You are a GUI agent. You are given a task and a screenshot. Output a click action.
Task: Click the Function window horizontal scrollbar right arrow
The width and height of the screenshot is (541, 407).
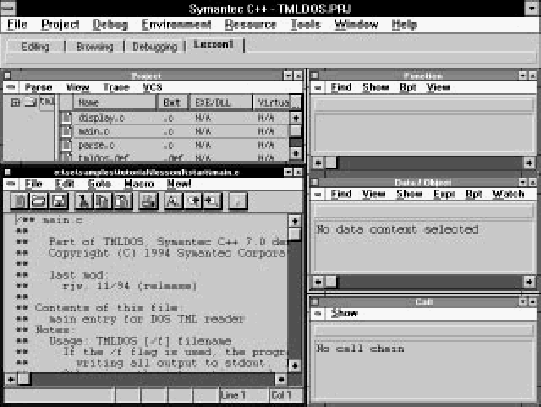coord(529,162)
